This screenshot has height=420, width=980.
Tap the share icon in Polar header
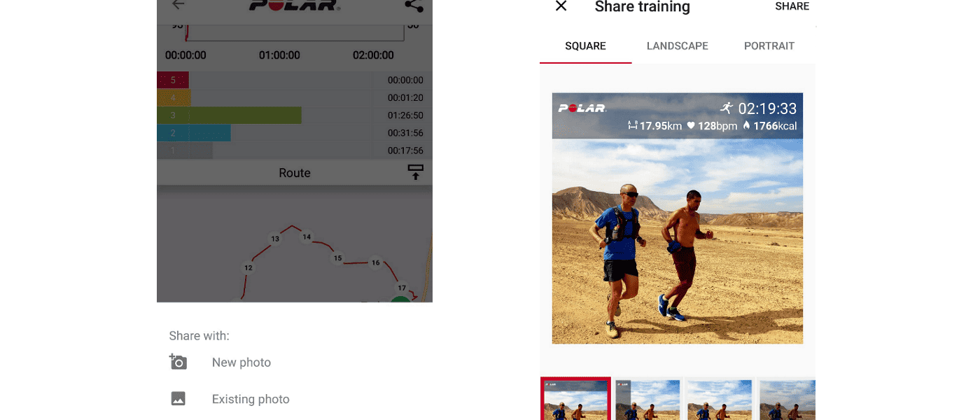point(414,6)
